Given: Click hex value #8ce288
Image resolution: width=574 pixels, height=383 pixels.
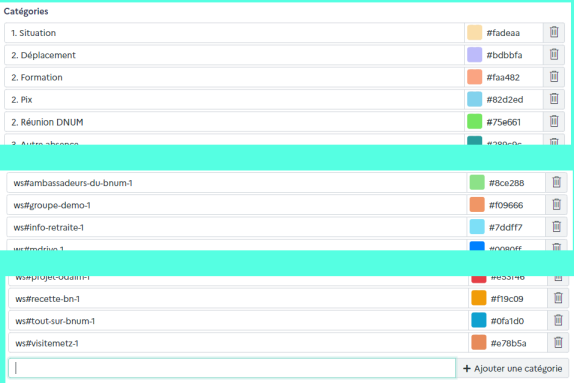Looking at the screenshot, I should [x=507, y=183].
